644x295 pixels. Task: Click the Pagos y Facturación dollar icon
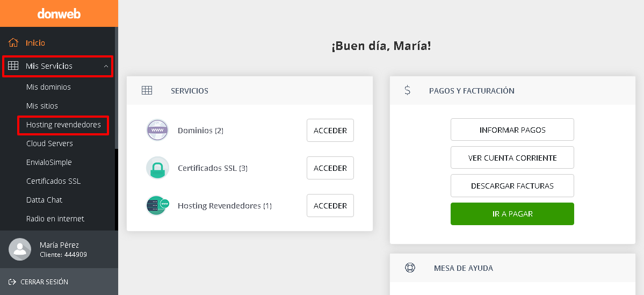[408, 90]
